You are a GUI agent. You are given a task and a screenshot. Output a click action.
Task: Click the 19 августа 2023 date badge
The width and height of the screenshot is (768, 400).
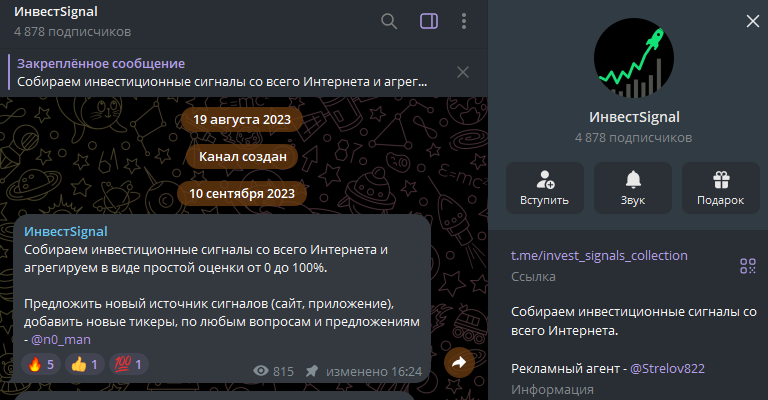[242, 119]
